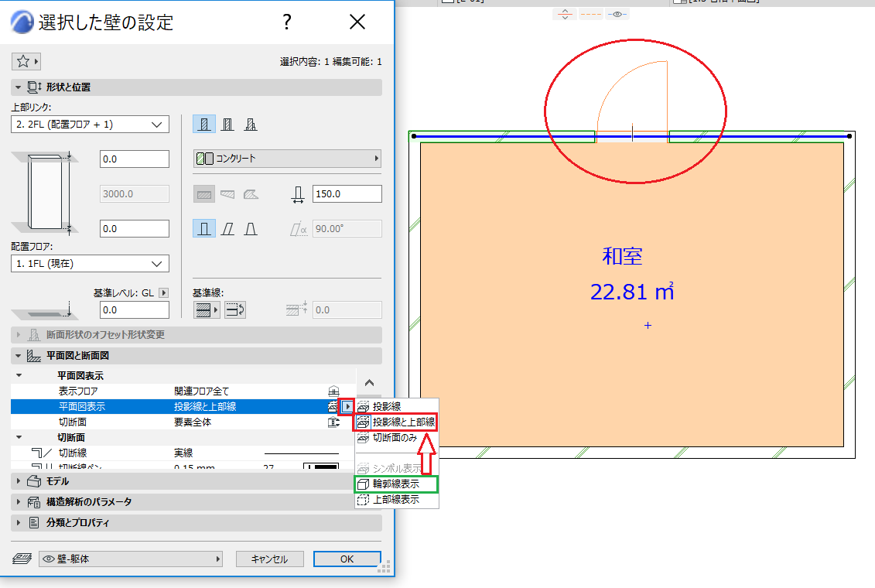The width and height of the screenshot is (875, 588).
Task: Choose 切断面のみ from the popup menu
Action: pos(397,438)
